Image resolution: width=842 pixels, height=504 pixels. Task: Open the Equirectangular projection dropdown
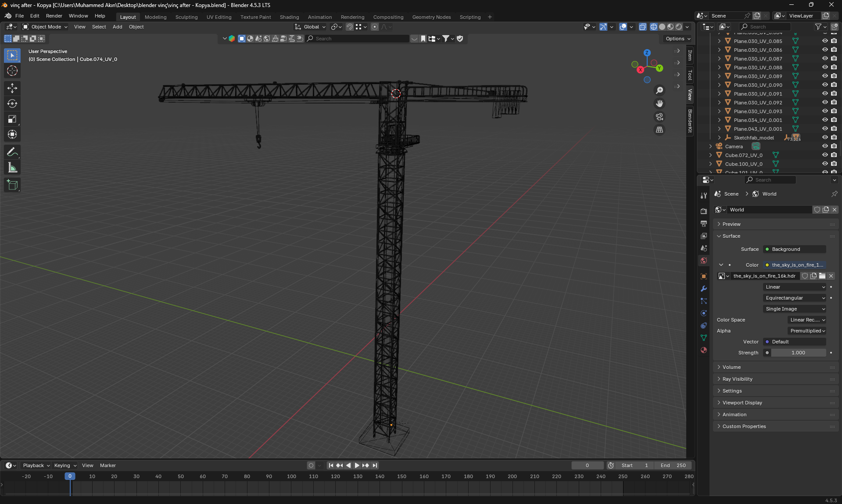(795, 298)
